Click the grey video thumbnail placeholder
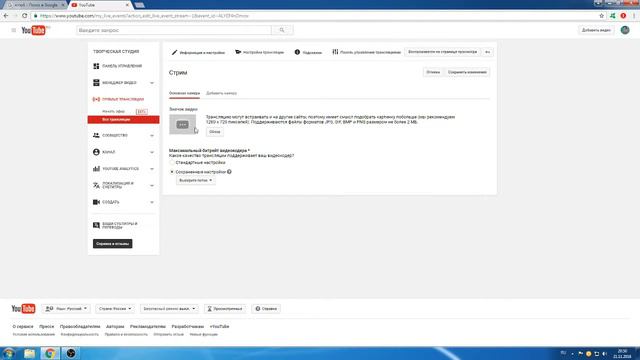 click(182, 124)
